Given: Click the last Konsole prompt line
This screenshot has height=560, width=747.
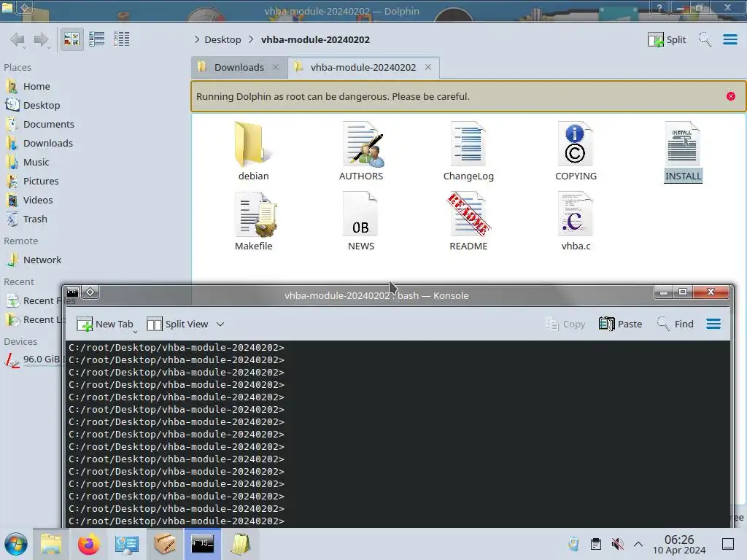Looking at the screenshot, I should (177, 521).
